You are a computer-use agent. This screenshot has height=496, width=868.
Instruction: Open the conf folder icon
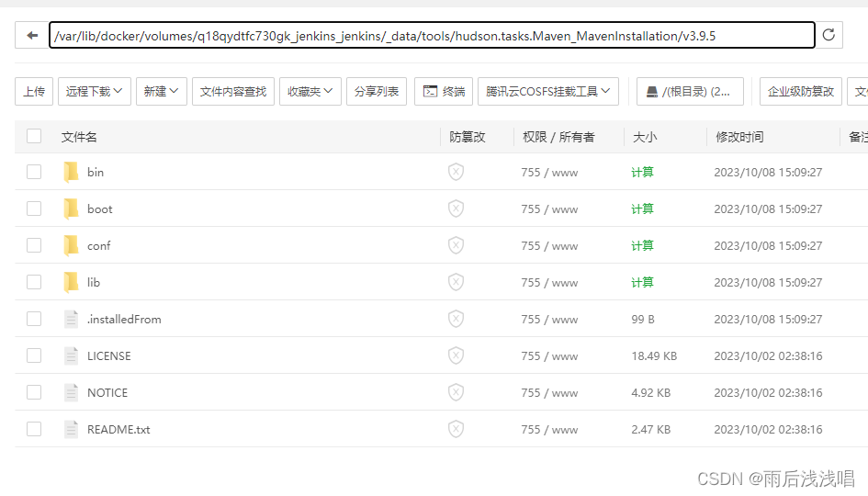coord(71,245)
